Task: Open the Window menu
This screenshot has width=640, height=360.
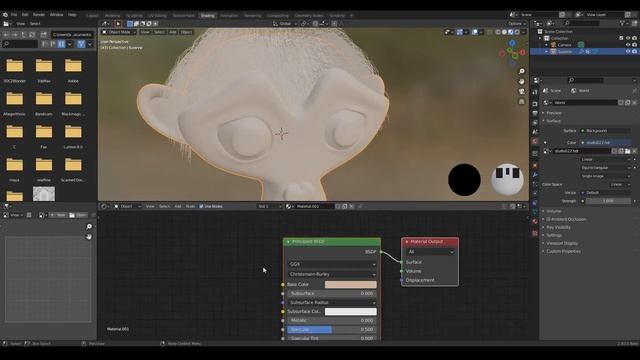Action: tap(56, 14)
